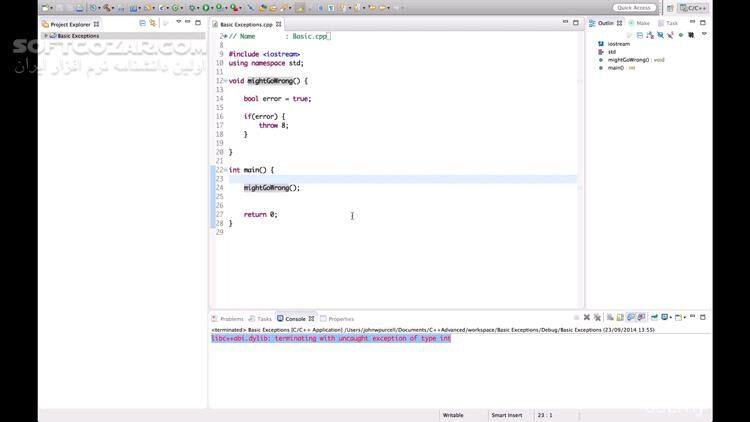Screen dimensions: 750x422
Task: Click the green Run button in toolbar
Action: (206, 8)
